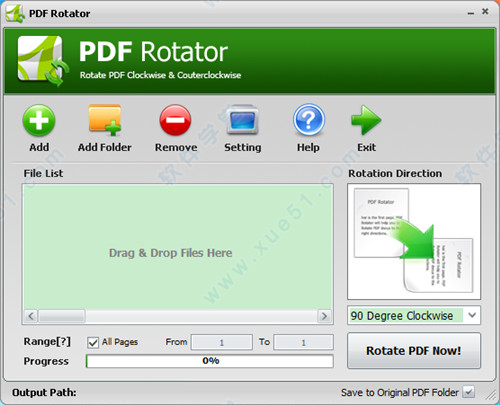
Task: Open the Setting monitor icon
Action: click(242, 120)
